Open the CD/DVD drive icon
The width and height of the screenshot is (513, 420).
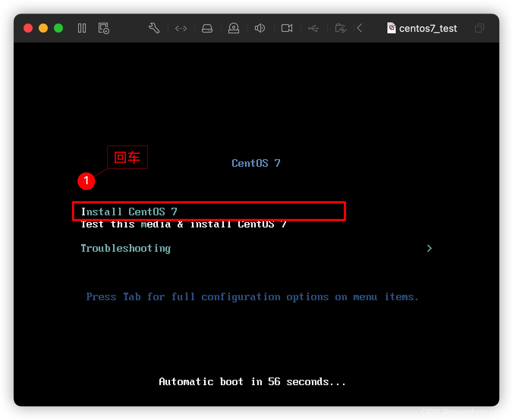pos(234,28)
